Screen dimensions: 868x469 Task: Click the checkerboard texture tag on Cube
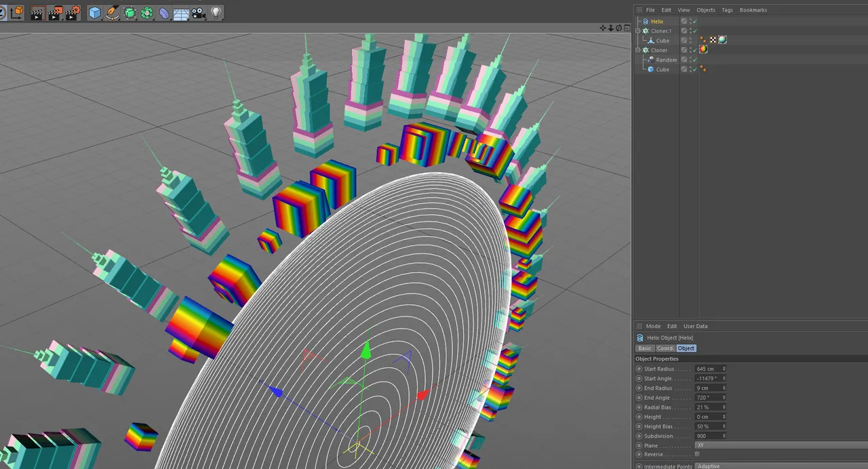tap(713, 40)
